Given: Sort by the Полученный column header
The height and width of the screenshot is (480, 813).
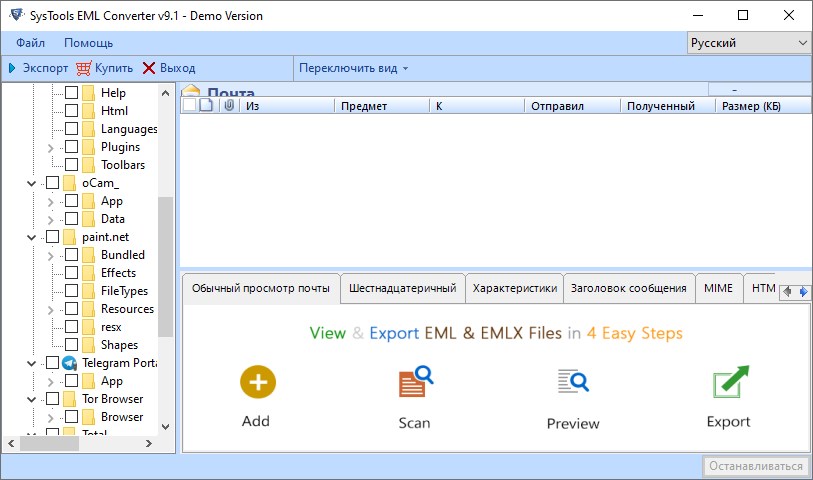Looking at the screenshot, I should [x=667, y=106].
